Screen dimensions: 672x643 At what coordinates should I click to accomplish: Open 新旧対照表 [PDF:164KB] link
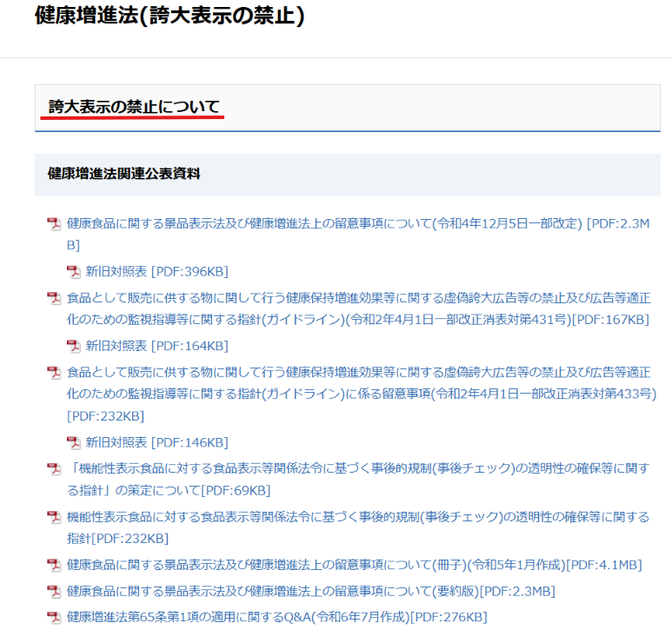tap(156, 346)
